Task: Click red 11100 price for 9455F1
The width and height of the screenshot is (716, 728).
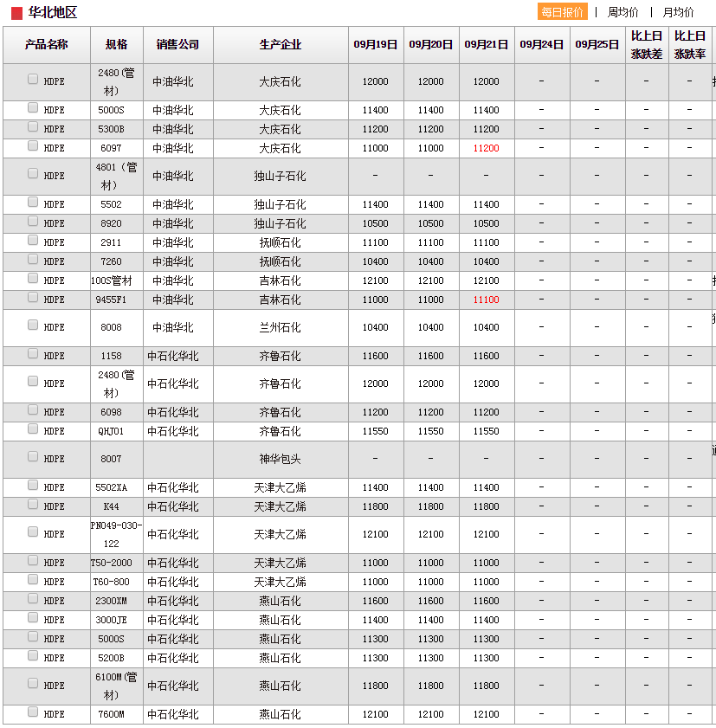Action: click(487, 300)
